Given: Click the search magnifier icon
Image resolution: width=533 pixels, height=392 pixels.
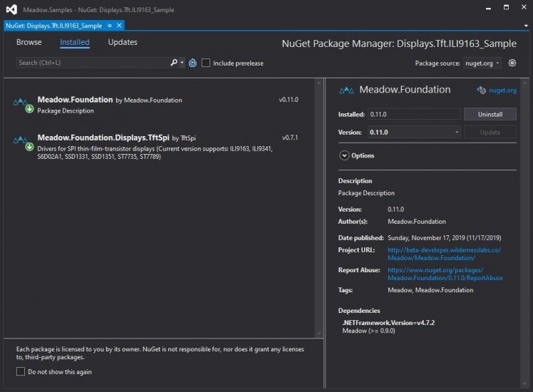Looking at the screenshot, I should tap(174, 63).
